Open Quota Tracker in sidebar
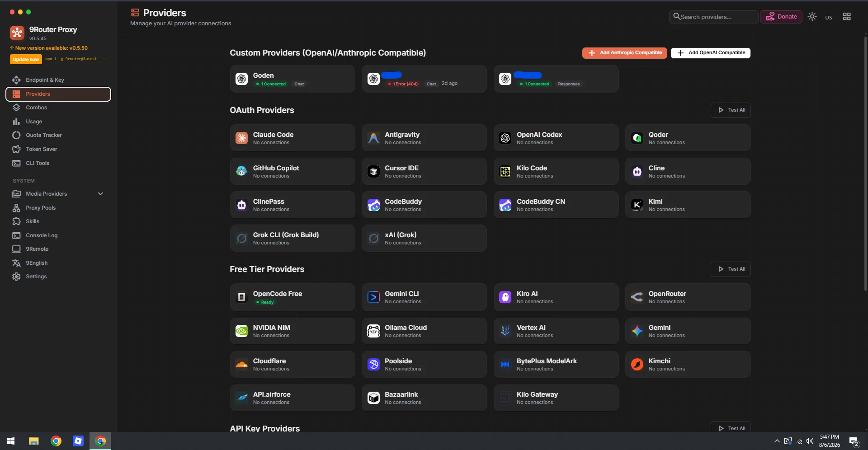 click(x=58, y=135)
